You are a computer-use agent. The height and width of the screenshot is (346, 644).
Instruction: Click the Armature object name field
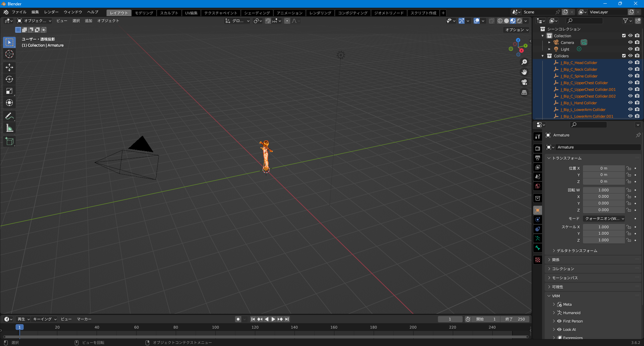pyautogui.click(x=598, y=147)
